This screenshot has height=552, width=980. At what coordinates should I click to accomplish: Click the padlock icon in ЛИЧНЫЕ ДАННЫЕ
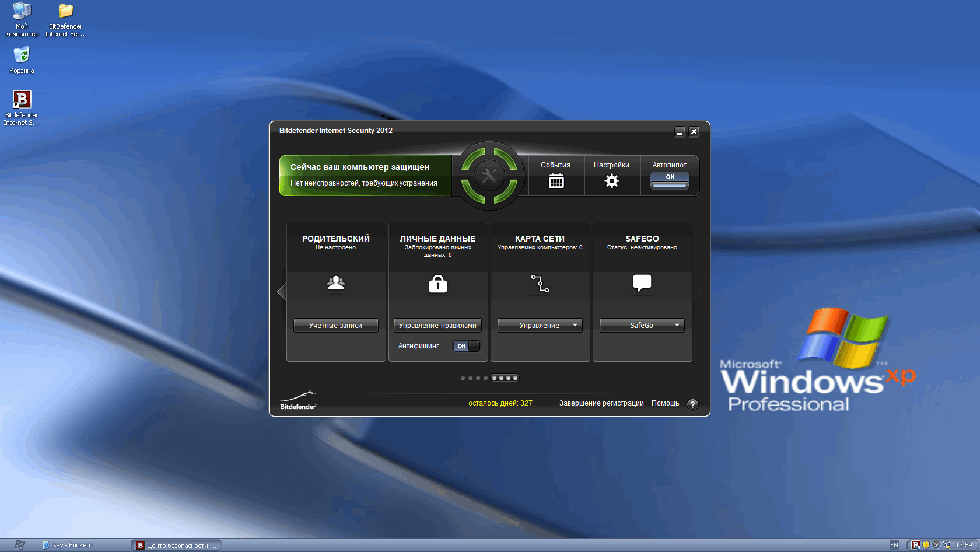coord(438,284)
